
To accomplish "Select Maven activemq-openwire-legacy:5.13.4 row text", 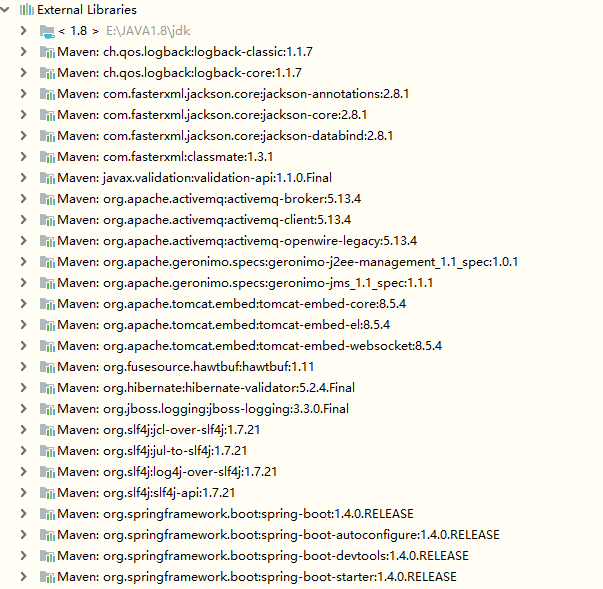I will tap(237, 241).
